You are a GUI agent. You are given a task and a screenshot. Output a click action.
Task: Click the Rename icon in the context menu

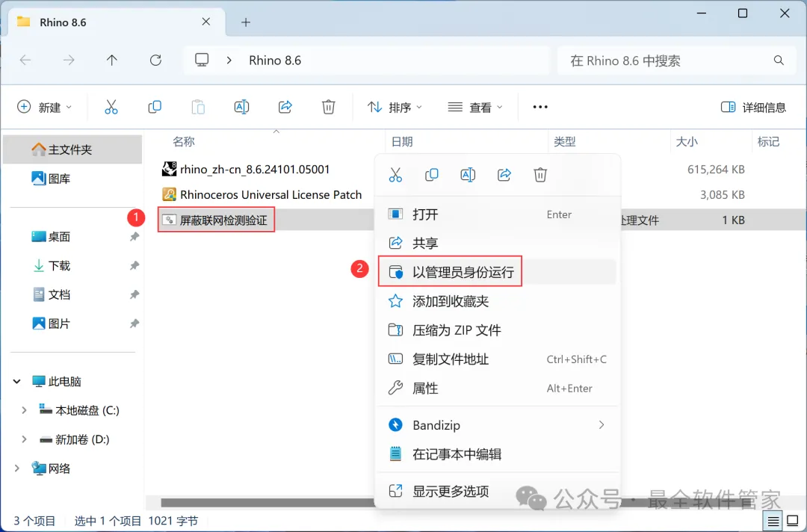pyautogui.click(x=468, y=175)
